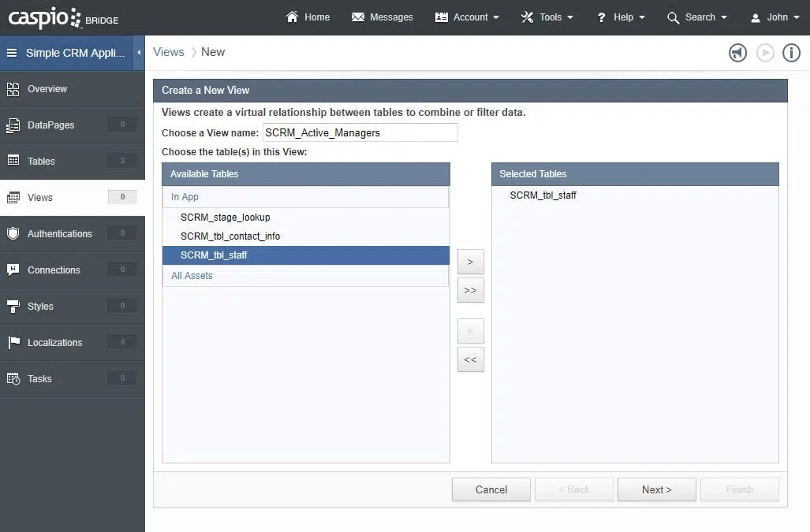Select Styles in the sidebar
Viewport: 810px width, 532px height.
[x=40, y=307]
